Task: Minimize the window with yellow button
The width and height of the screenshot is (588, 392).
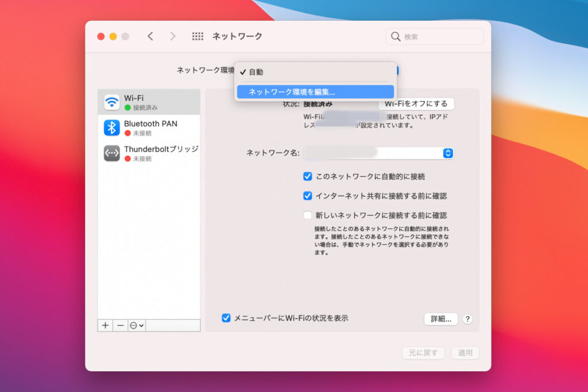Action: click(x=113, y=36)
